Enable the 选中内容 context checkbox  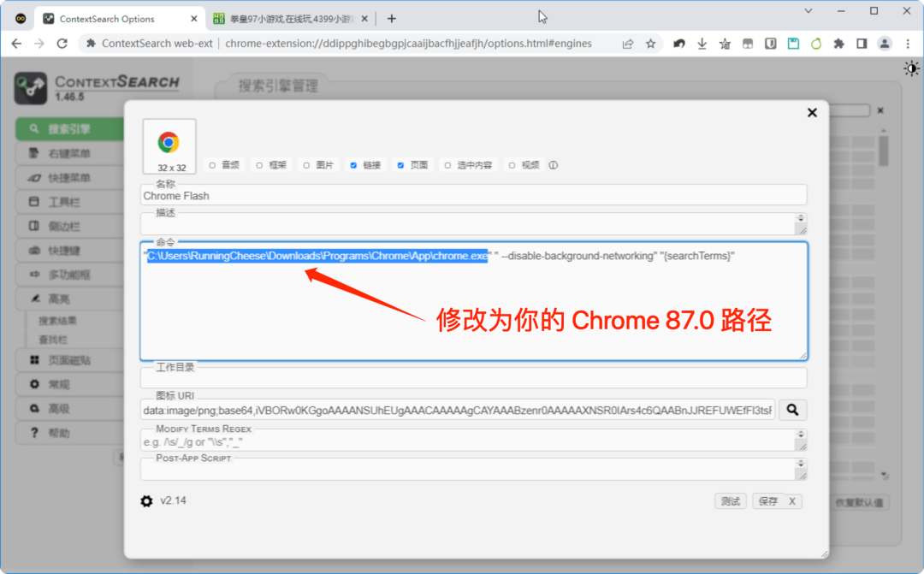point(447,166)
